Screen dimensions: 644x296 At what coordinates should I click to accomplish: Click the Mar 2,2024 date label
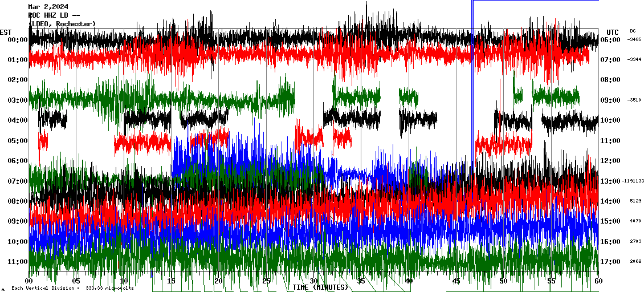coord(48,7)
